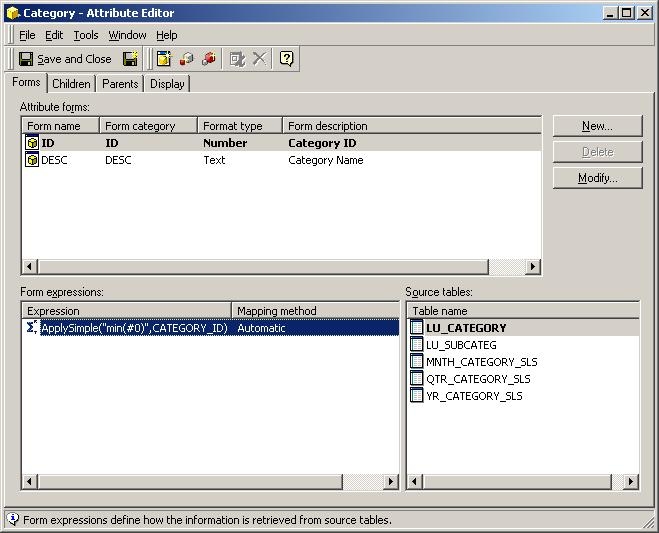Select the ApplySimple form expression row

tap(133, 328)
